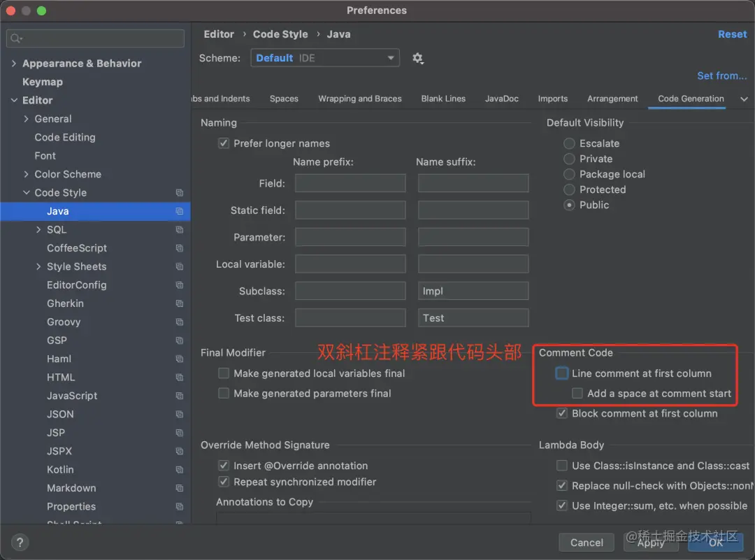This screenshot has height=560, width=755.
Task: Toggle Repeat synchronized modifier checkbox
Action: (x=224, y=482)
